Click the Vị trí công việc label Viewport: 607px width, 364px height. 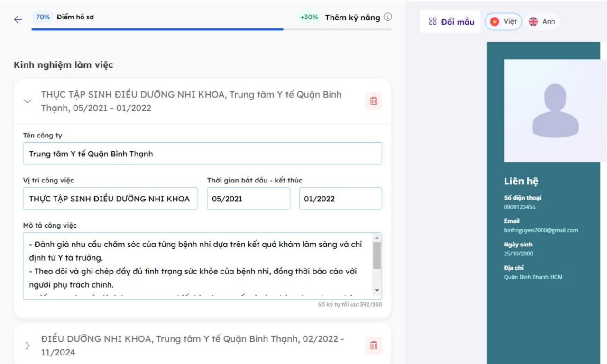48,181
